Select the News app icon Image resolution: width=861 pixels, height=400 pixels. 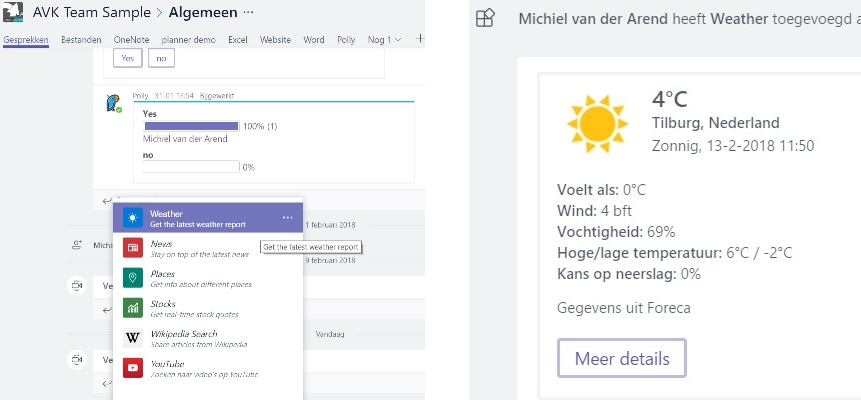tap(133, 248)
